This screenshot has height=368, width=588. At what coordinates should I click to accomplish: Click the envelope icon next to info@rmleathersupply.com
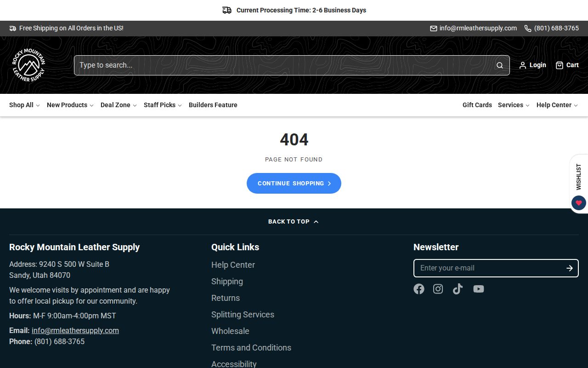[x=432, y=28]
